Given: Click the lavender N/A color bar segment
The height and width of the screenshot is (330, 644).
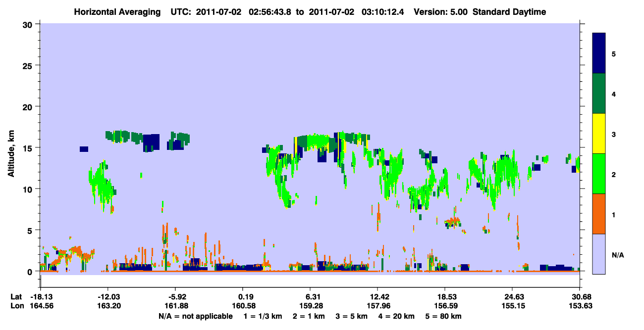Looking at the screenshot, I should 599,254.
